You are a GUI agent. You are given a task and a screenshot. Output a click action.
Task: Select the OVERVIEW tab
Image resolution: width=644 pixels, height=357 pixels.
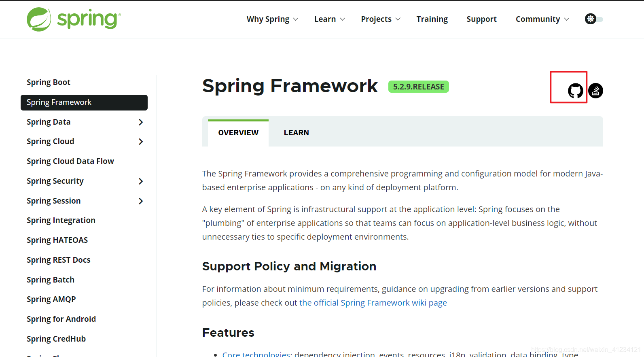click(x=238, y=133)
